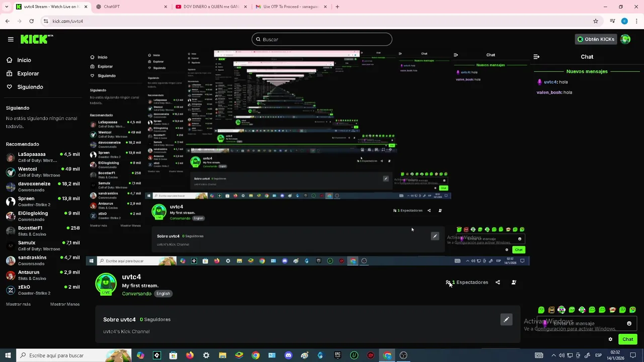Viewport: 644px width, 362px height.
Task: Click zEkO channel avatar
Action: (x=11, y=290)
